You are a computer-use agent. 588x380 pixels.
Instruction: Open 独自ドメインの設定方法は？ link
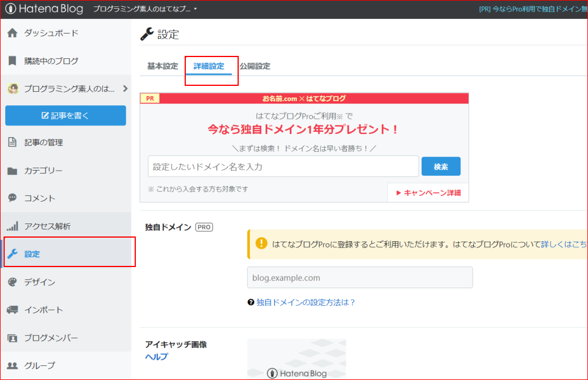tap(306, 302)
